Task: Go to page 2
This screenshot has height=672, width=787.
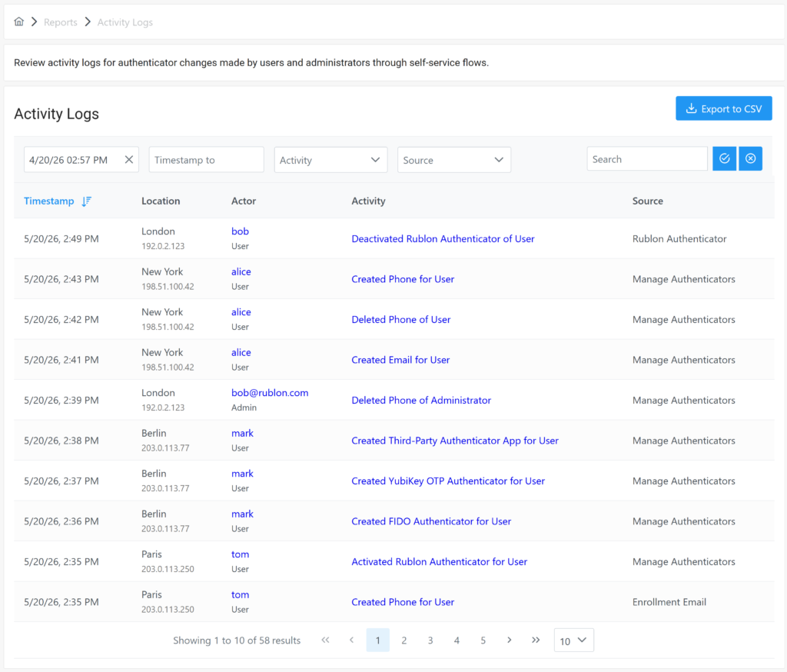Action: point(404,640)
